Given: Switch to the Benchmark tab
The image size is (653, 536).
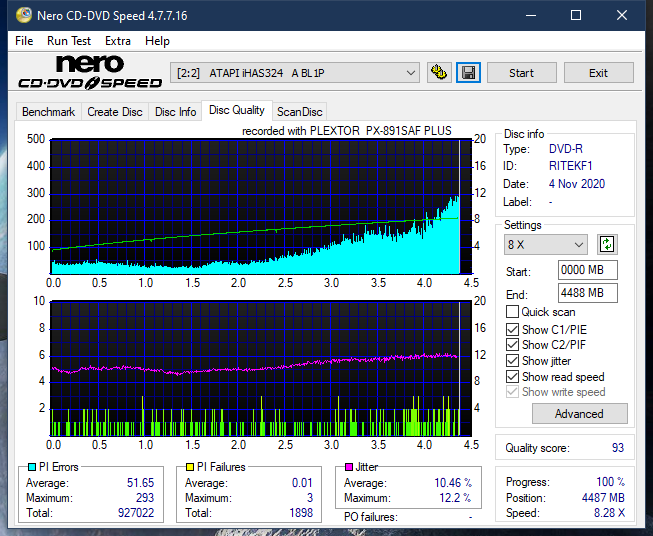Looking at the screenshot, I should (x=49, y=112).
